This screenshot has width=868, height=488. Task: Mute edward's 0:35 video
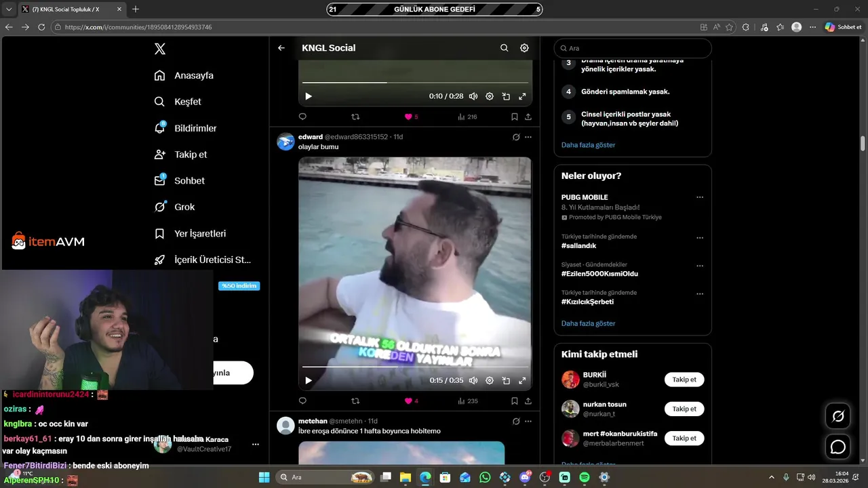[x=473, y=380]
